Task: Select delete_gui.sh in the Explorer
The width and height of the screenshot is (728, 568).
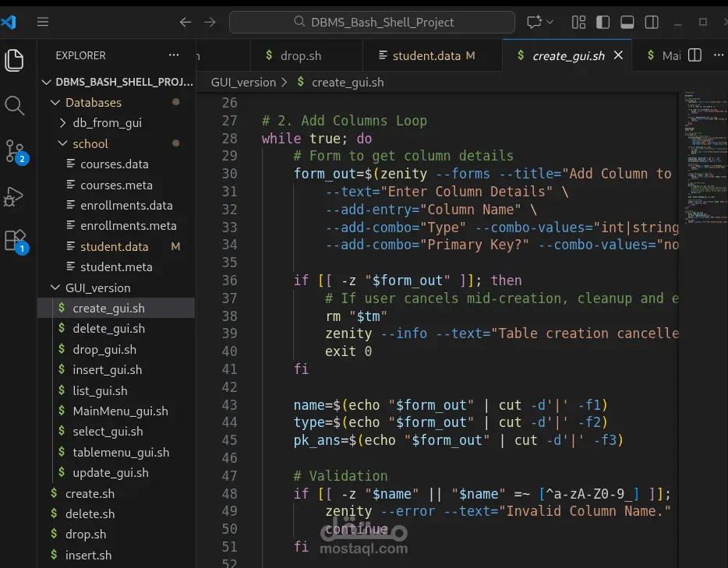Action: coord(108,328)
